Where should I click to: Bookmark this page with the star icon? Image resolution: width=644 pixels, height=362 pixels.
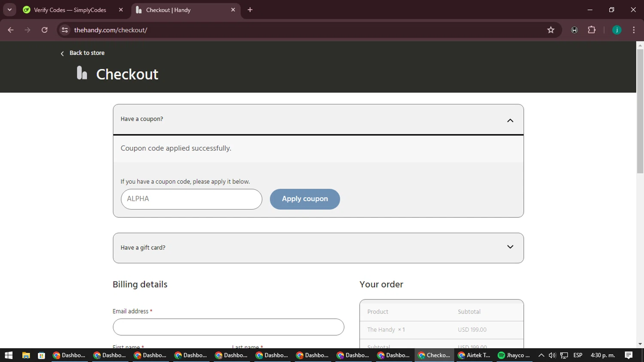551,30
